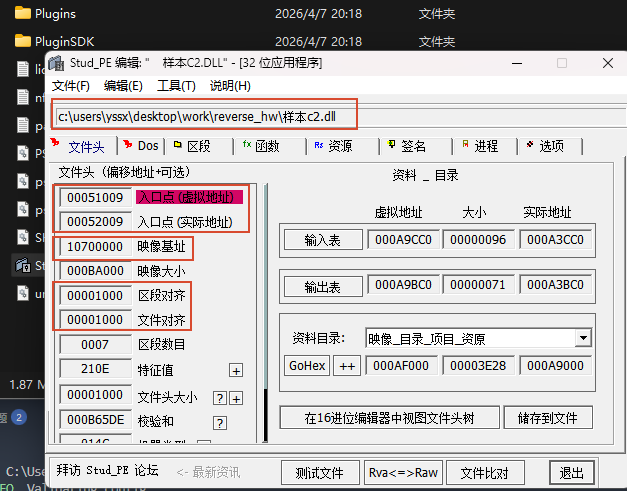Open the 资料目录 dropdown arrow
This screenshot has width=627, height=491.
point(583,338)
